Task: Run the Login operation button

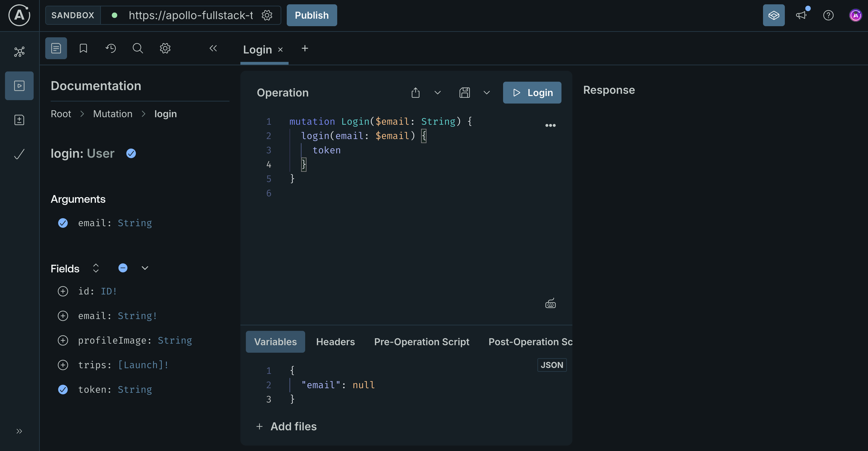Action: pyautogui.click(x=532, y=92)
